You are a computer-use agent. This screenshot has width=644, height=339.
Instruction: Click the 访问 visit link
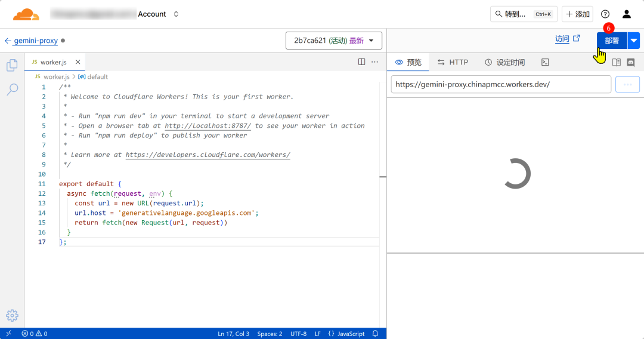click(x=567, y=39)
